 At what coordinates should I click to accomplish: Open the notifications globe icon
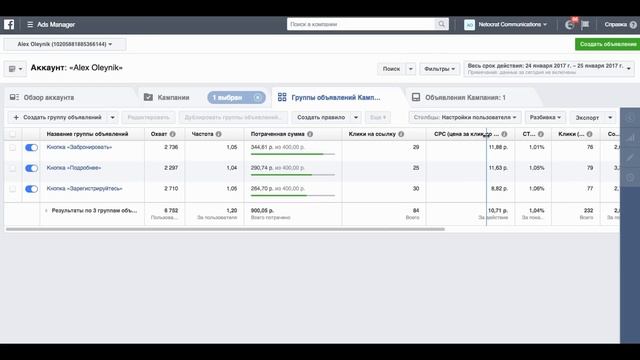[570, 24]
